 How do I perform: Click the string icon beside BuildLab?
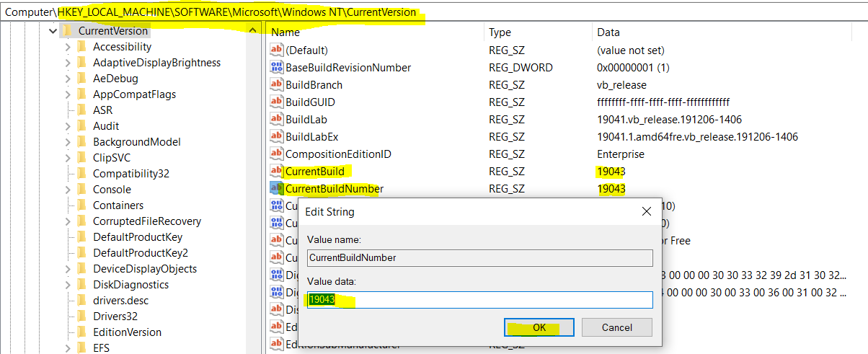277,120
